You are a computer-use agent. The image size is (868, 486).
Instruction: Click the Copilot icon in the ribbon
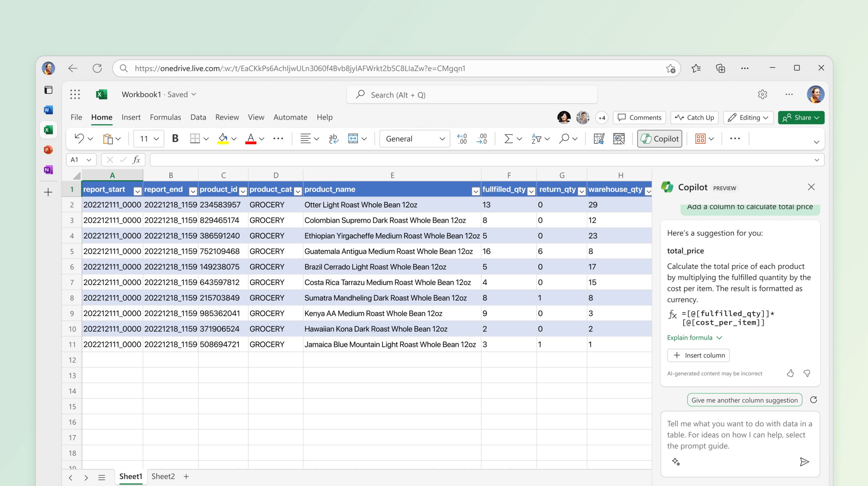click(x=660, y=139)
